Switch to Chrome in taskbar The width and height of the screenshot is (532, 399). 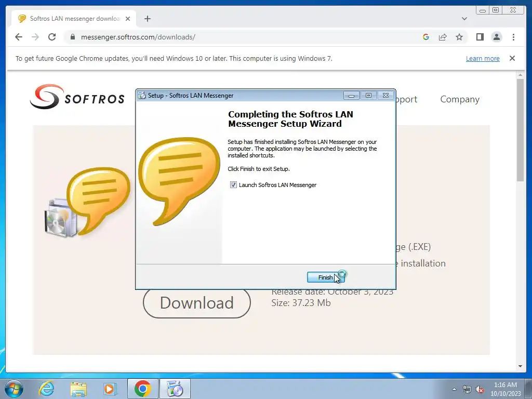(x=142, y=389)
